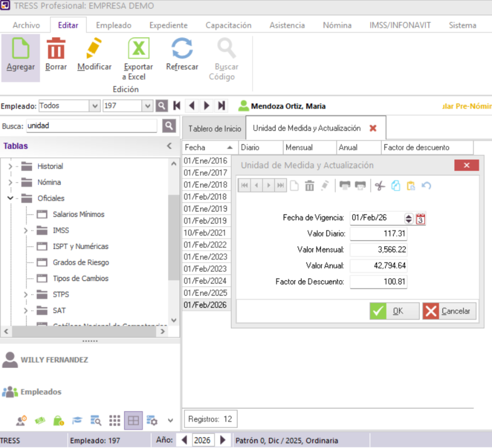Open the calendar picker for Fecha de Vigencia
The width and height of the screenshot is (492, 448).
click(421, 218)
